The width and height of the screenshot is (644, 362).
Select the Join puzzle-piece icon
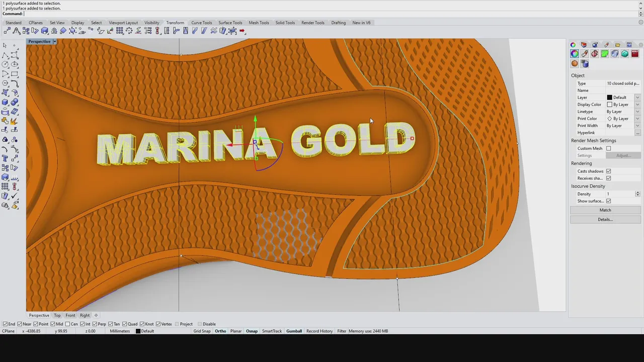(5, 121)
